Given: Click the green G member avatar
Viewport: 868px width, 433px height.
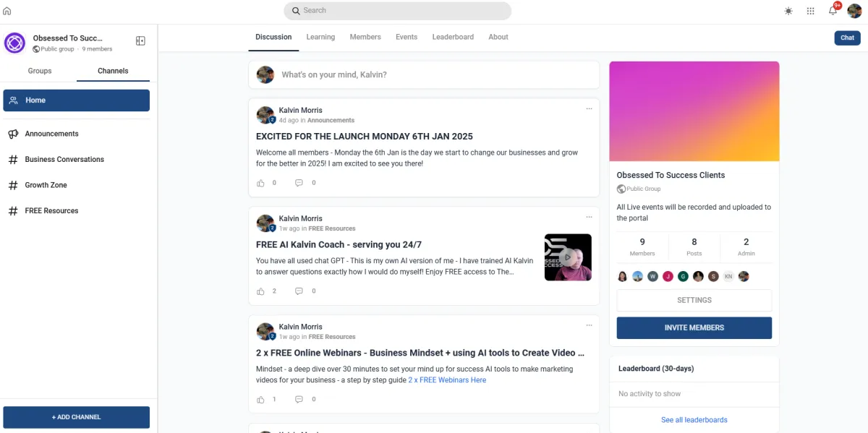Looking at the screenshot, I should (683, 276).
